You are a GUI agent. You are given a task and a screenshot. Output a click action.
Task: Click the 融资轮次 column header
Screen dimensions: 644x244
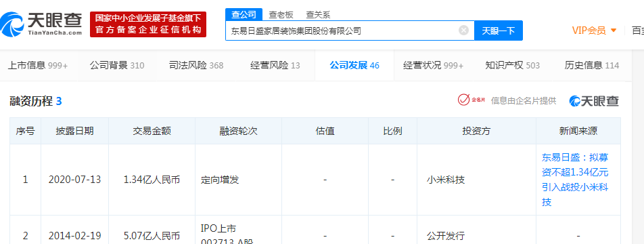point(239,131)
